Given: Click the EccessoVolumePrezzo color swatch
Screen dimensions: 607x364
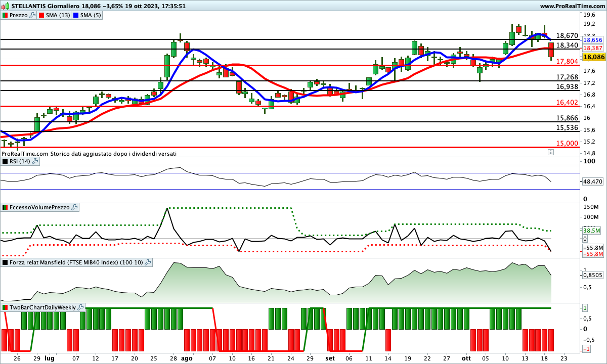Looking at the screenshot, I should pos(5,207).
